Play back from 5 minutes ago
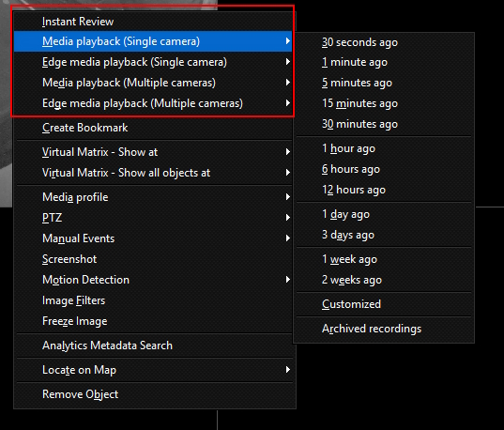Image resolution: width=504 pixels, height=430 pixels. click(384, 83)
